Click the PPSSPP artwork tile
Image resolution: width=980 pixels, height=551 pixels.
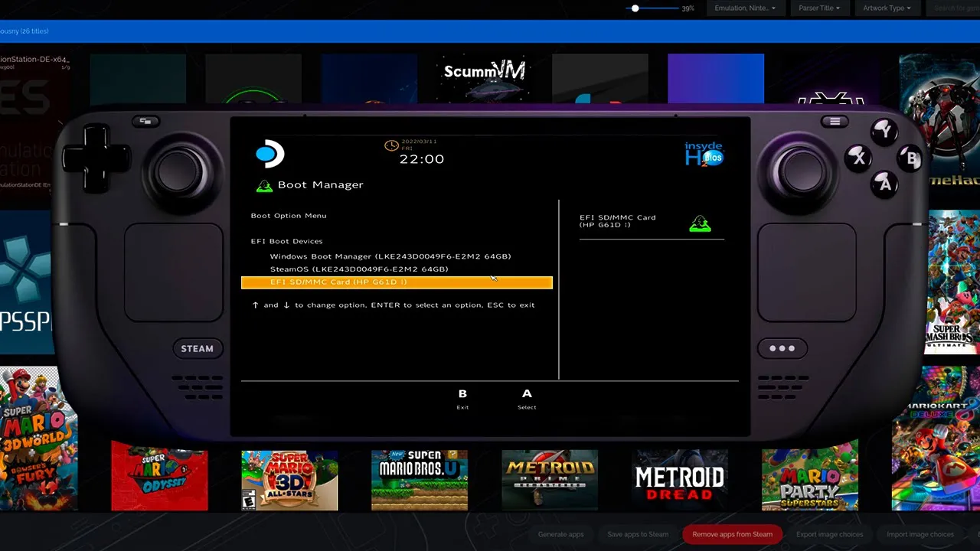28,282
